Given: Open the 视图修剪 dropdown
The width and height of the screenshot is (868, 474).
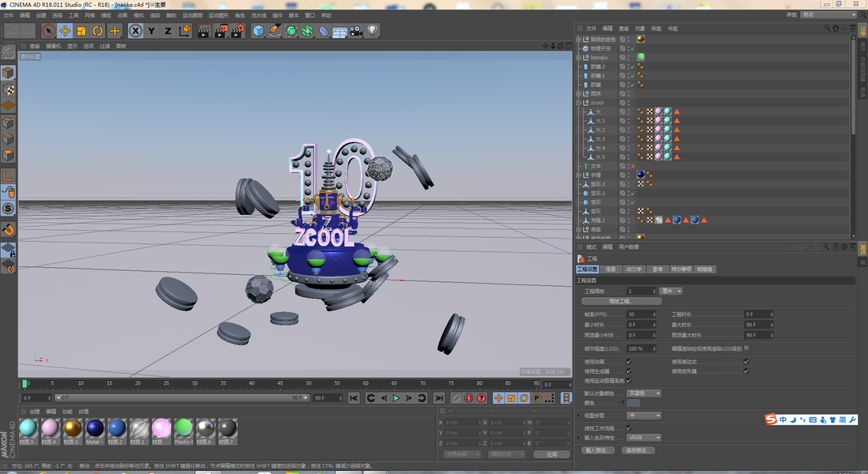Looking at the screenshot, I should pyautogui.click(x=644, y=416).
